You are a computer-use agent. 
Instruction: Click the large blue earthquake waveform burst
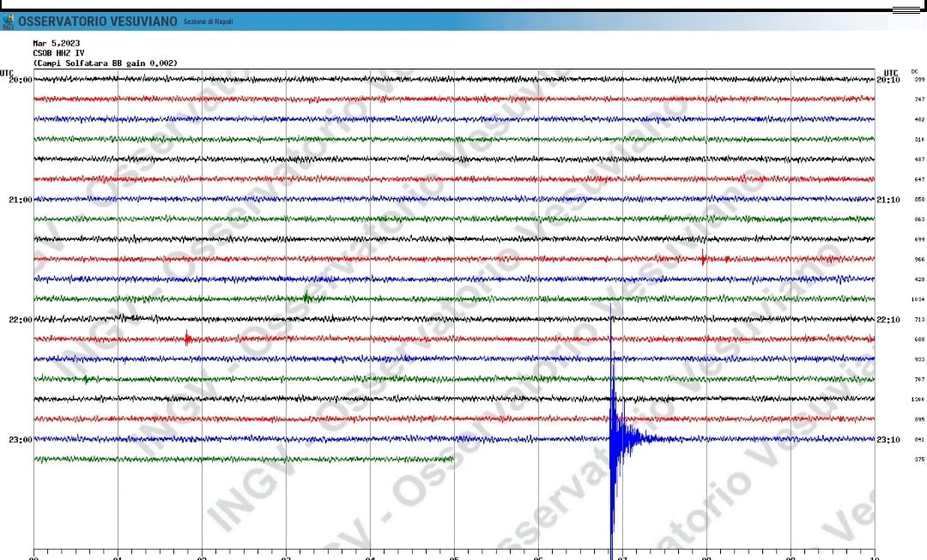pos(615,438)
